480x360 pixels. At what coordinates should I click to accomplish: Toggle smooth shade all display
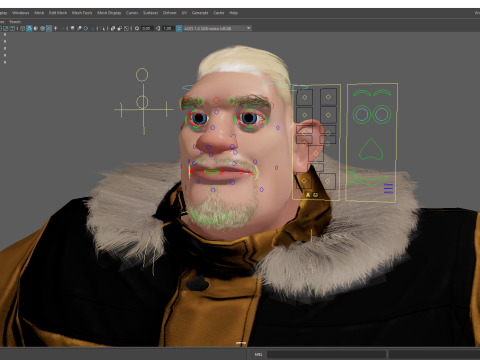point(29,28)
